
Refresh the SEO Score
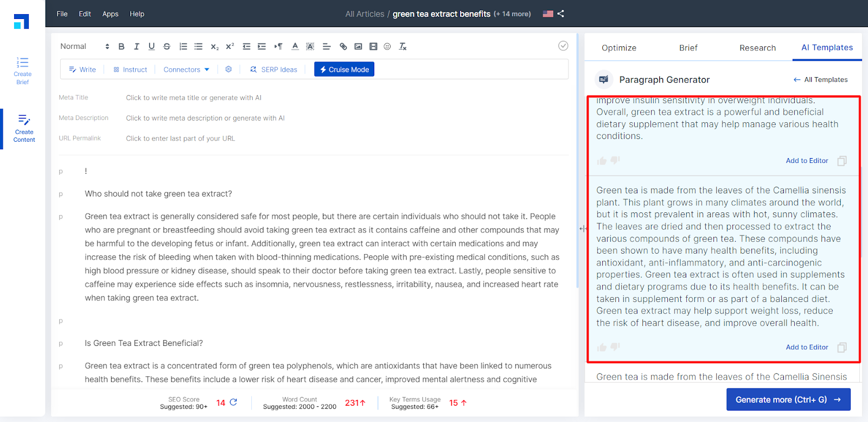pos(233,402)
